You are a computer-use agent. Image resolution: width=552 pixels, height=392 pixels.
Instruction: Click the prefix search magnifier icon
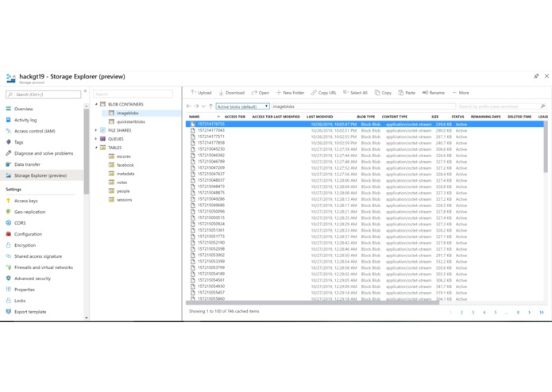[x=542, y=106]
